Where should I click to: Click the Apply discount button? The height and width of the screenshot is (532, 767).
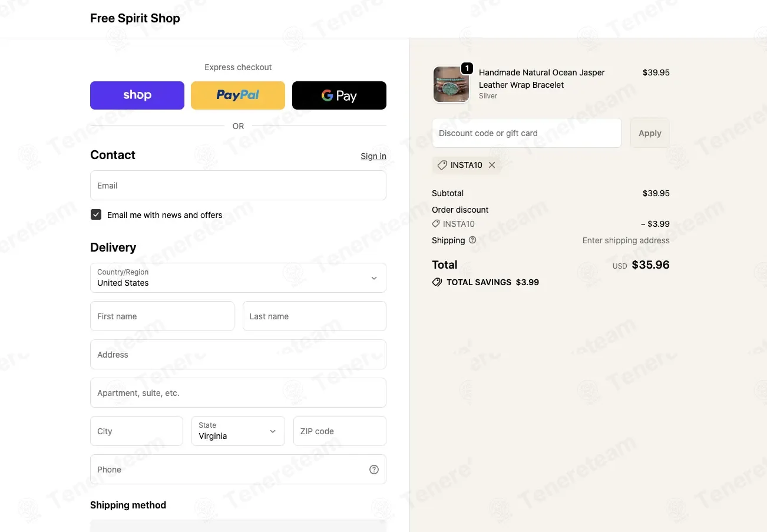[x=650, y=133]
